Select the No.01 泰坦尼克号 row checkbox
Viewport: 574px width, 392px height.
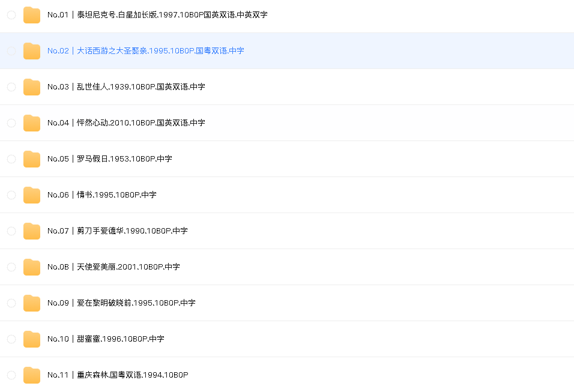11,15
